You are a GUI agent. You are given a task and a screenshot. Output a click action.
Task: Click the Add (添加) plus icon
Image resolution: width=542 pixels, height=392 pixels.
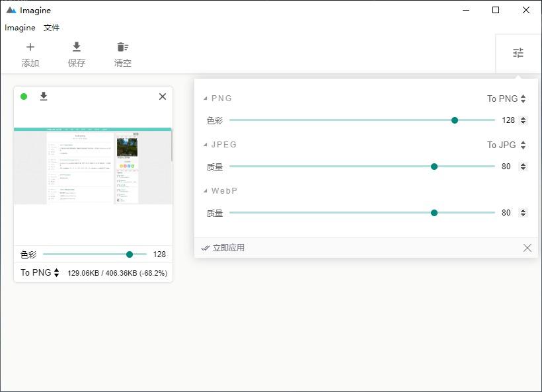30,47
